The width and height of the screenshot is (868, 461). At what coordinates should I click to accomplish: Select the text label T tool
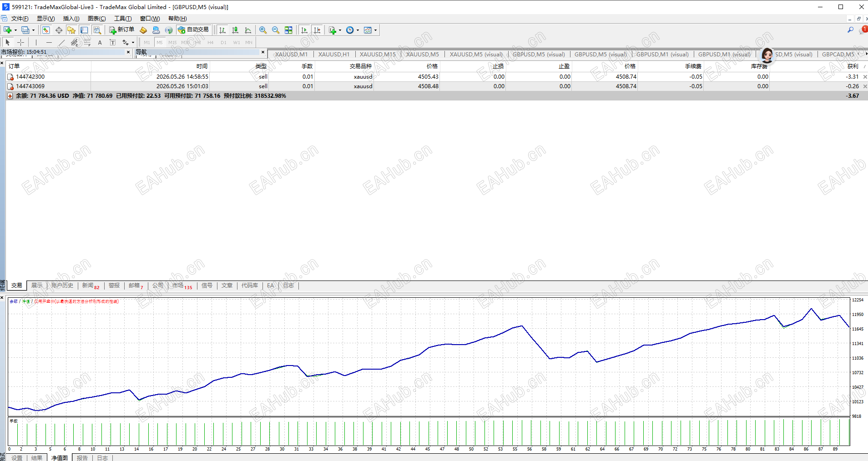pyautogui.click(x=113, y=42)
